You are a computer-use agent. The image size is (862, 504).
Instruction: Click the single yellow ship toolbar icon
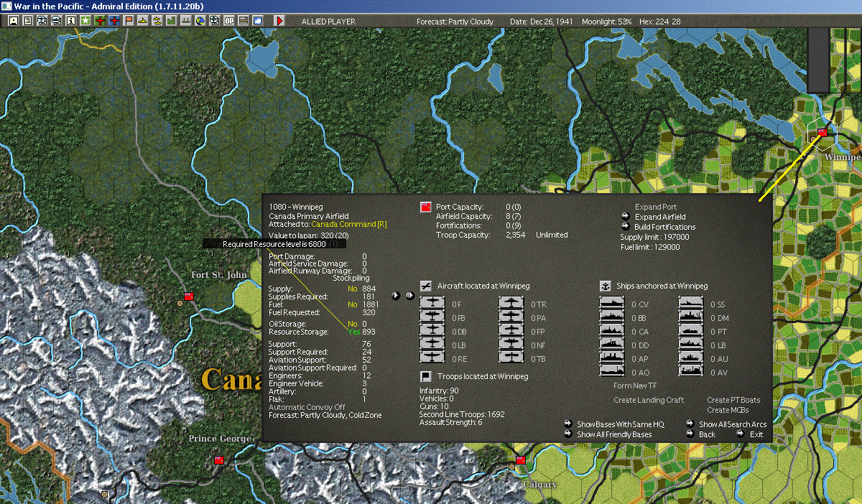click(x=142, y=21)
